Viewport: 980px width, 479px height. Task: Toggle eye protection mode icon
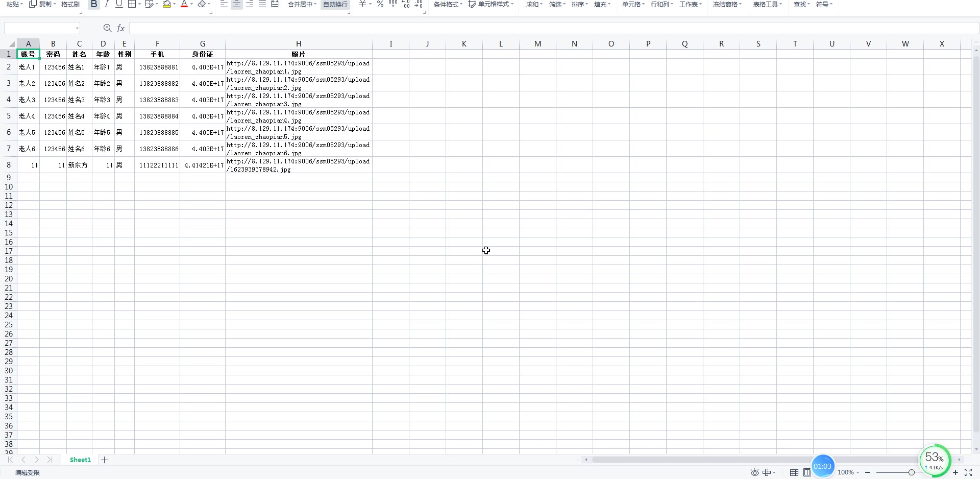(x=754, y=472)
